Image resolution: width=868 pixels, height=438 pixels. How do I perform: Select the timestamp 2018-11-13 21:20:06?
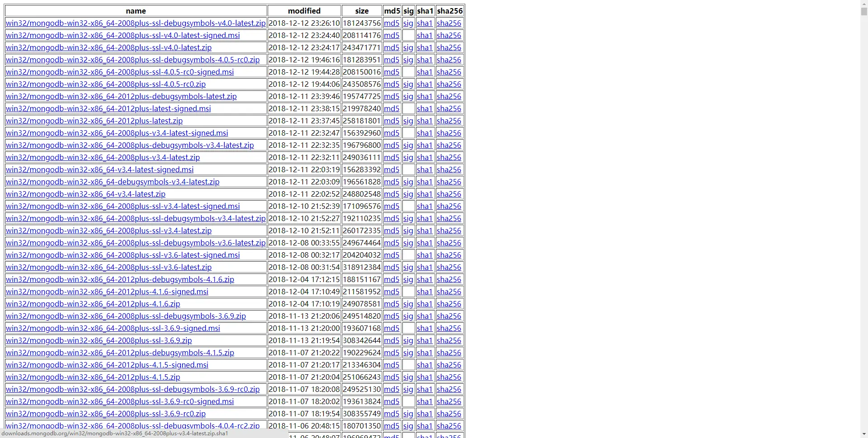pyautogui.click(x=304, y=316)
